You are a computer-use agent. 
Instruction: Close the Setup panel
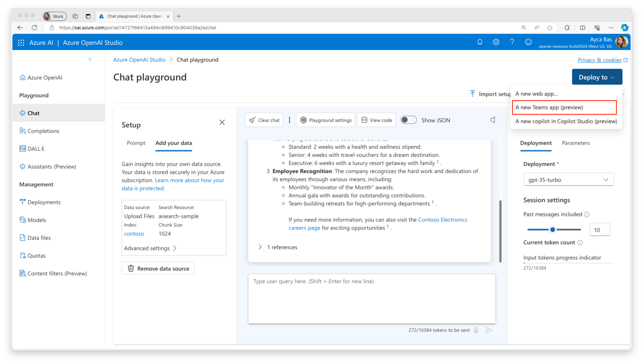[222, 122]
